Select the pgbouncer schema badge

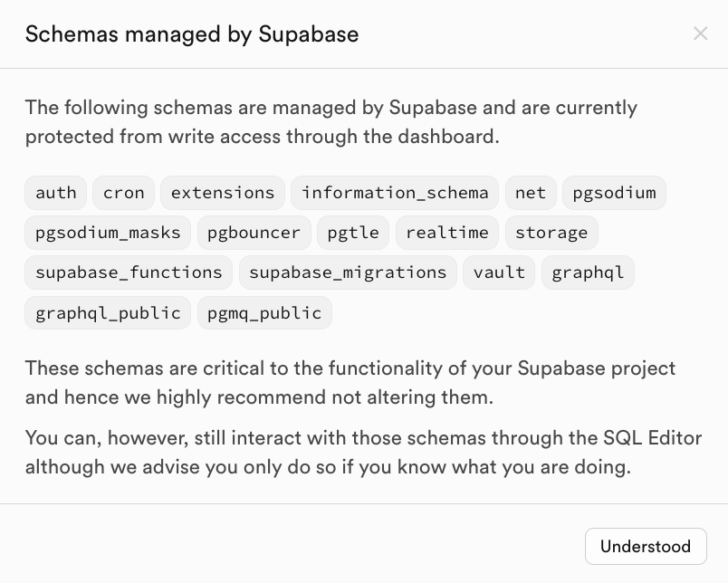coord(254,233)
